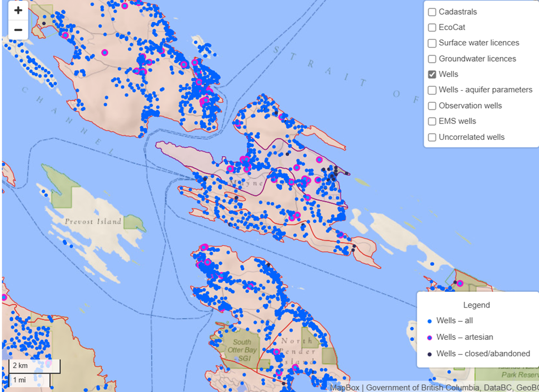Enable the EMS wells checkbox
This screenshot has width=539, height=392.
click(432, 121)
